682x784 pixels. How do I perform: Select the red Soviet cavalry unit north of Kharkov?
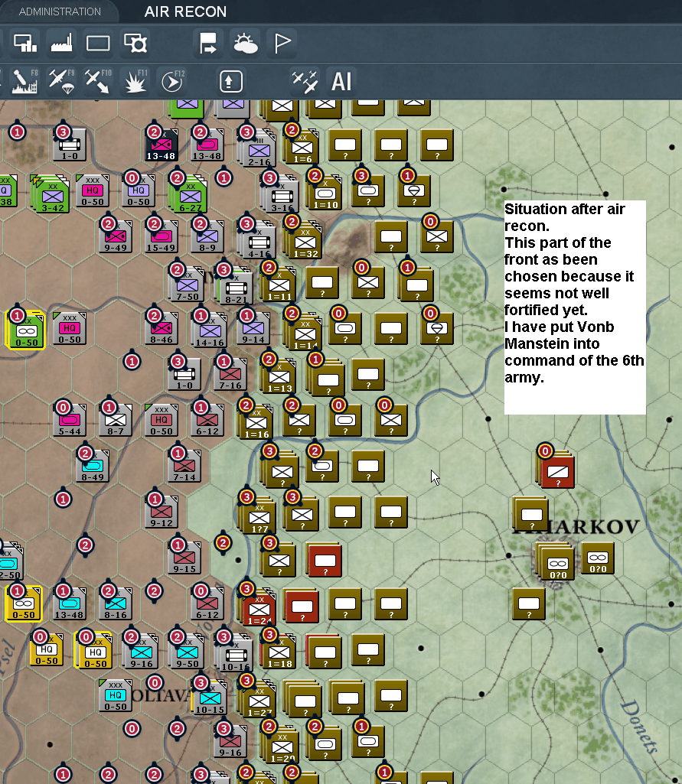(556, 470)
